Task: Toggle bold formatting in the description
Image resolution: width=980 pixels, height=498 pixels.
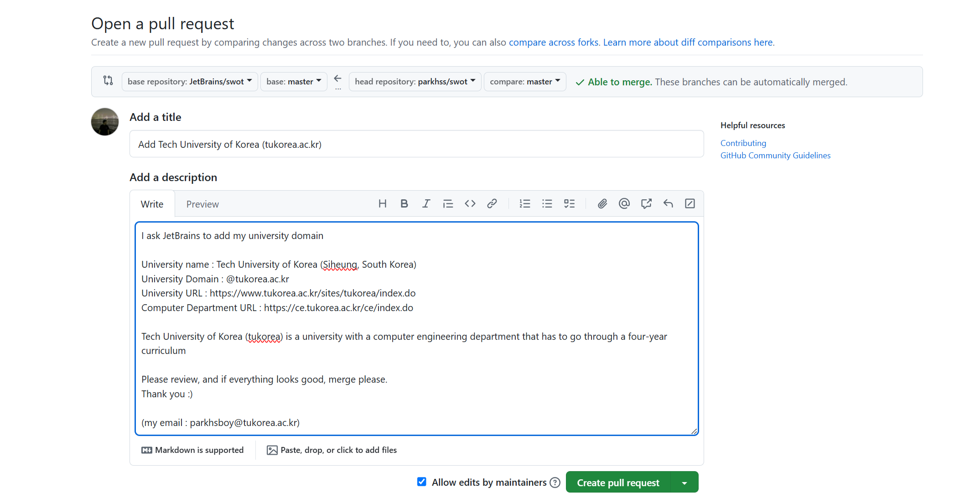Action: pos(404,203)
